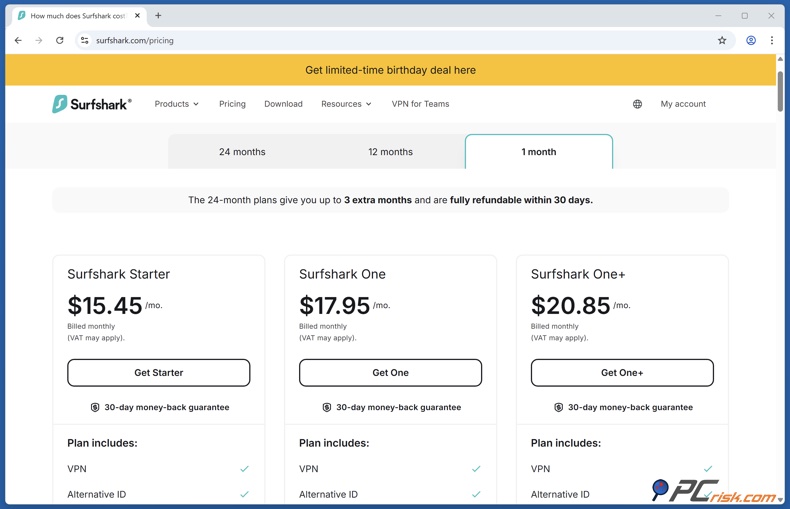Open the Chrome profile icon
790x509 pixels.
pyautogui.click(x=751, y=41)
